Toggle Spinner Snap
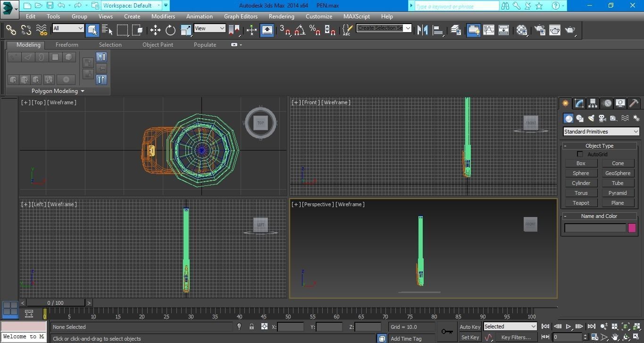644x343 pixels. pos(330,30)
